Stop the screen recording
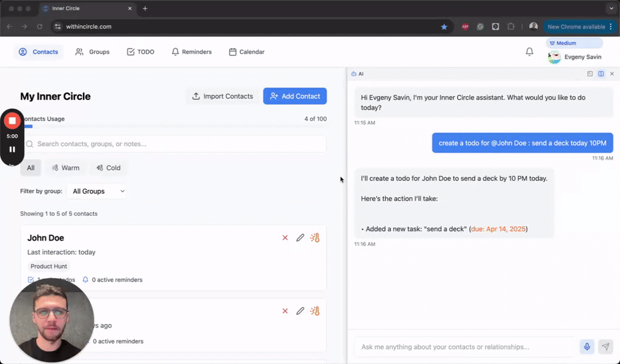Image resolution: width=620 pixels, height=364 pixels. pos(12,121)
